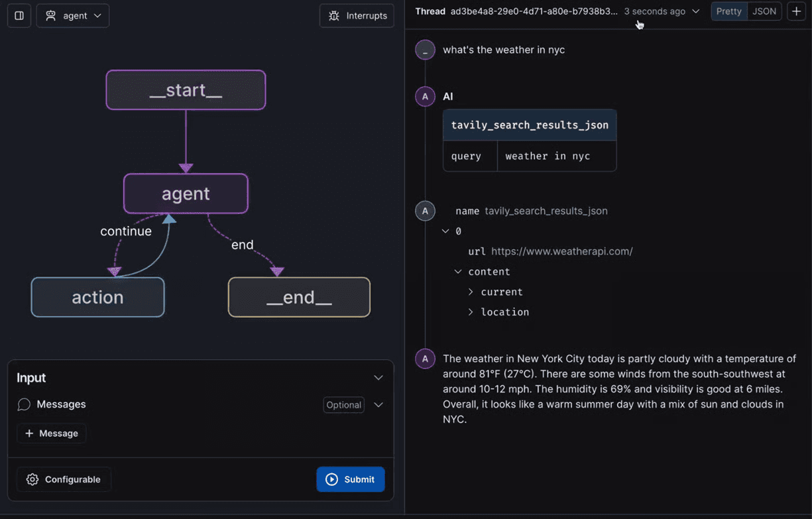Screen dimensions: 812x519
Task: Expand the current tree node
Action: [x=471, y=292]
